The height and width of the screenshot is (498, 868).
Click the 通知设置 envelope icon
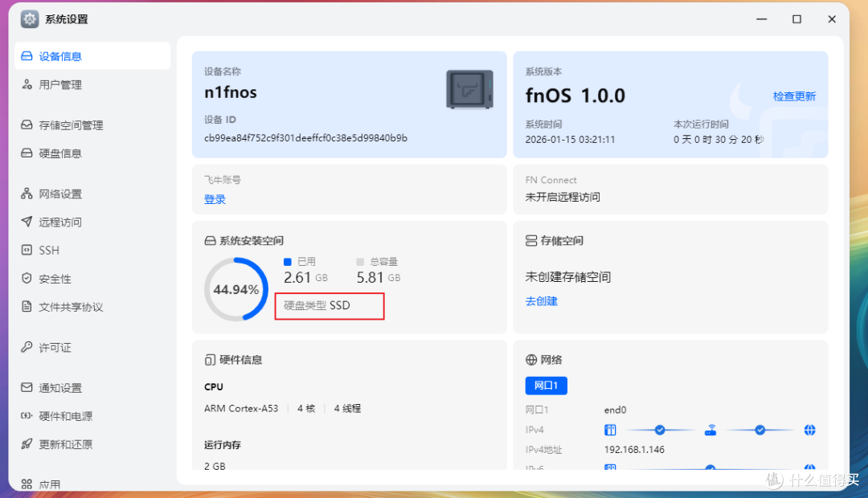pyautogui.click(x=27, y=387)
